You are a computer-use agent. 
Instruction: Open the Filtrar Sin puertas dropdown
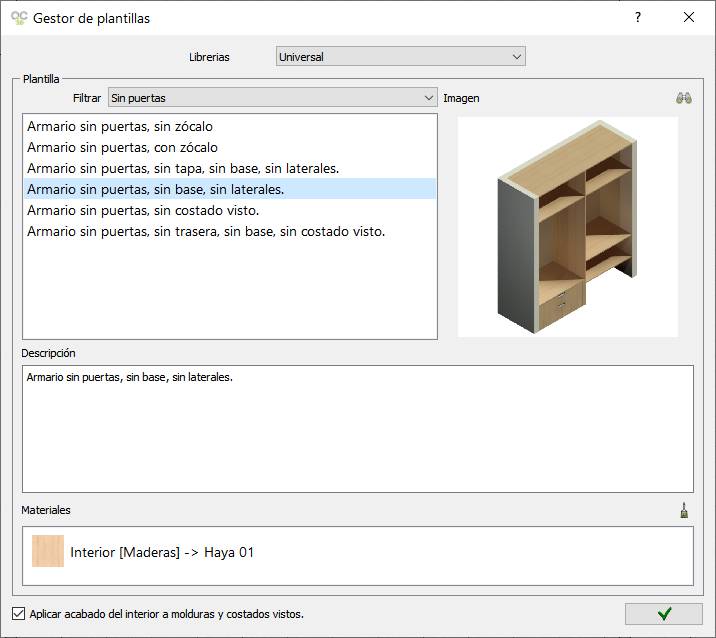(x=273, y=98)
